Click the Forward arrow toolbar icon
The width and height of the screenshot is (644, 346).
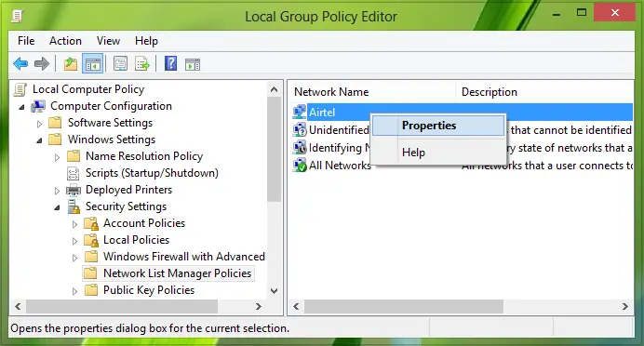[42, 63]
